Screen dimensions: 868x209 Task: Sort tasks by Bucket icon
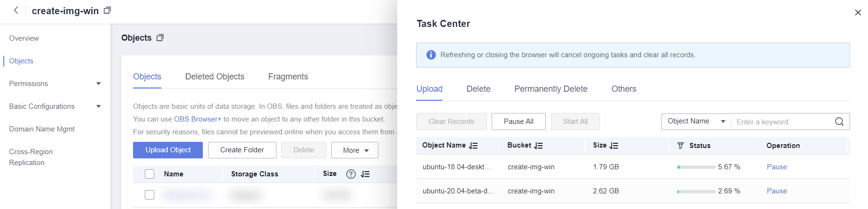coord(539,146)
